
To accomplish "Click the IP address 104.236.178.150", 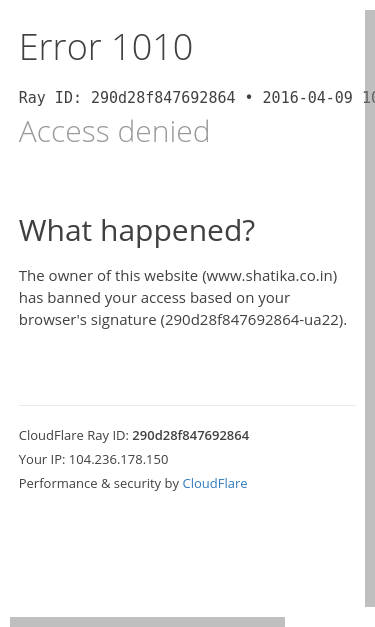I will click(119, 459).
